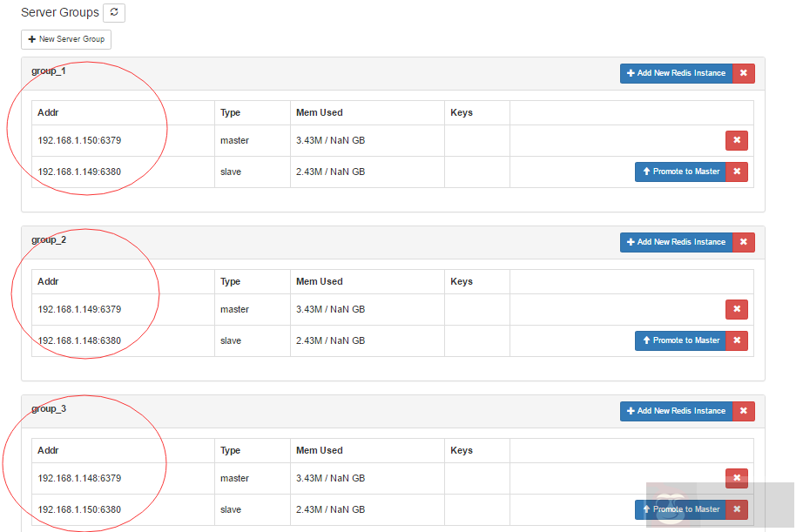The height and width of the screenshot is (532, 803).
Task: Remove master server 192.168.1.148:6379
Action: click(x=736, y=478)
